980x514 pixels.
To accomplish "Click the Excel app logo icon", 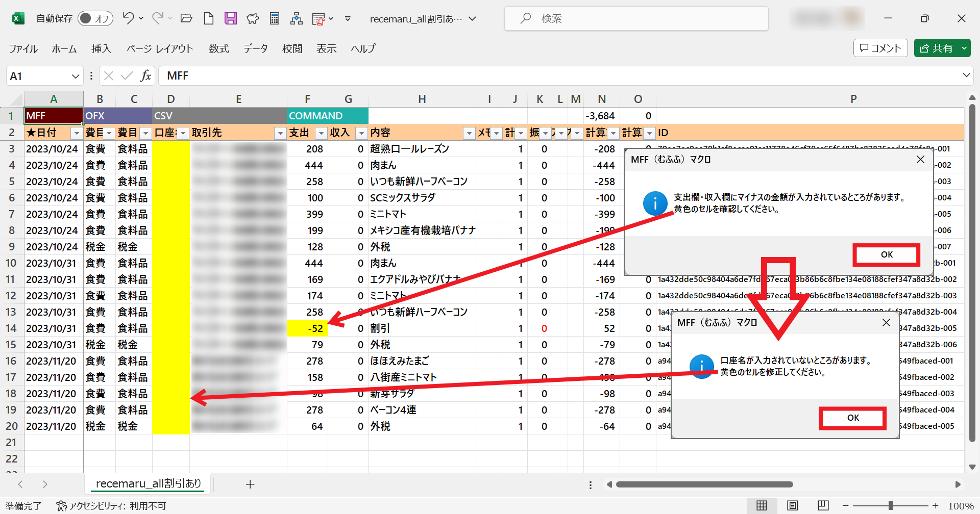I will click(18, 19).
